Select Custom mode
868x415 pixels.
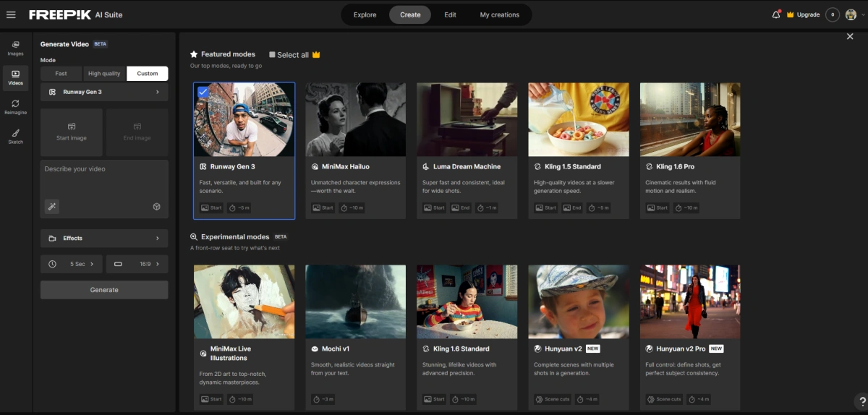(x=148, y=74)
